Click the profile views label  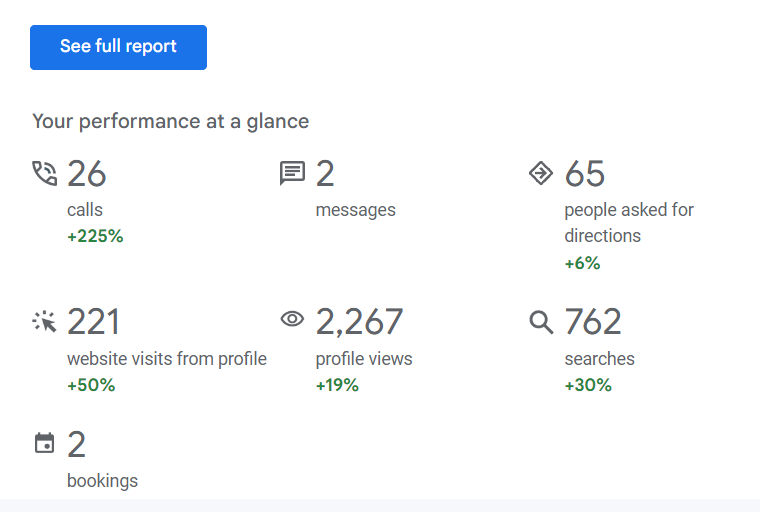pos(364,359)
